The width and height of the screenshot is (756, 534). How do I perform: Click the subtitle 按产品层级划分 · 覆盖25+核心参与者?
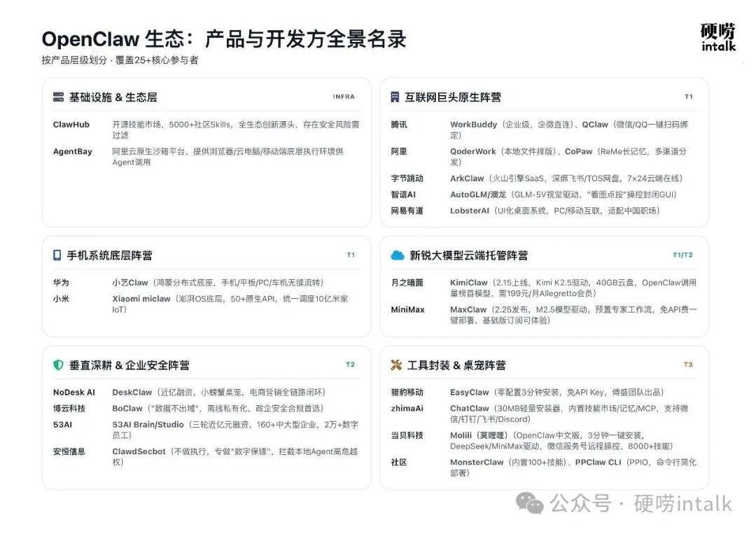click(120, 60)
